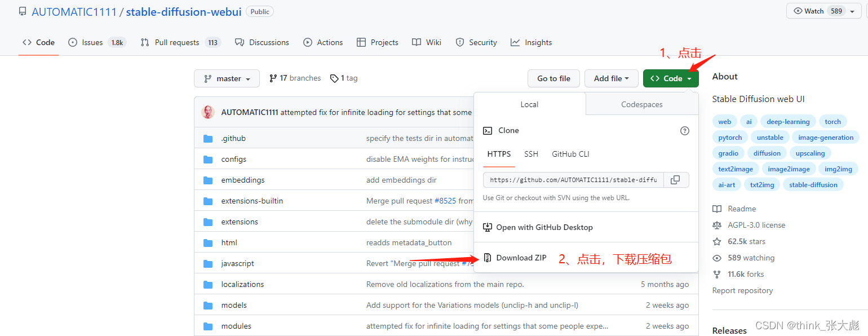Open the Projects tab
868x336 pixels.
click(378, 42)
